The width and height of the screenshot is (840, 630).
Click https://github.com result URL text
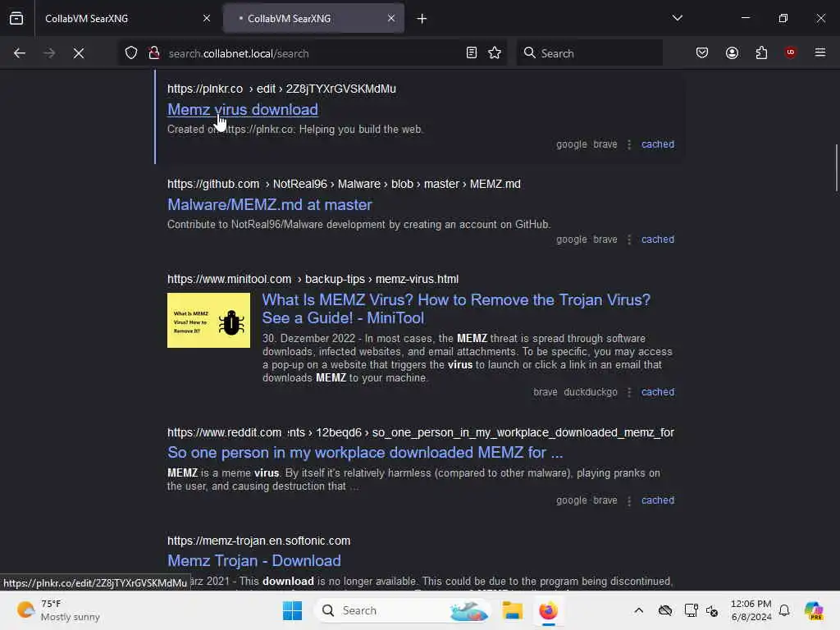213,184
